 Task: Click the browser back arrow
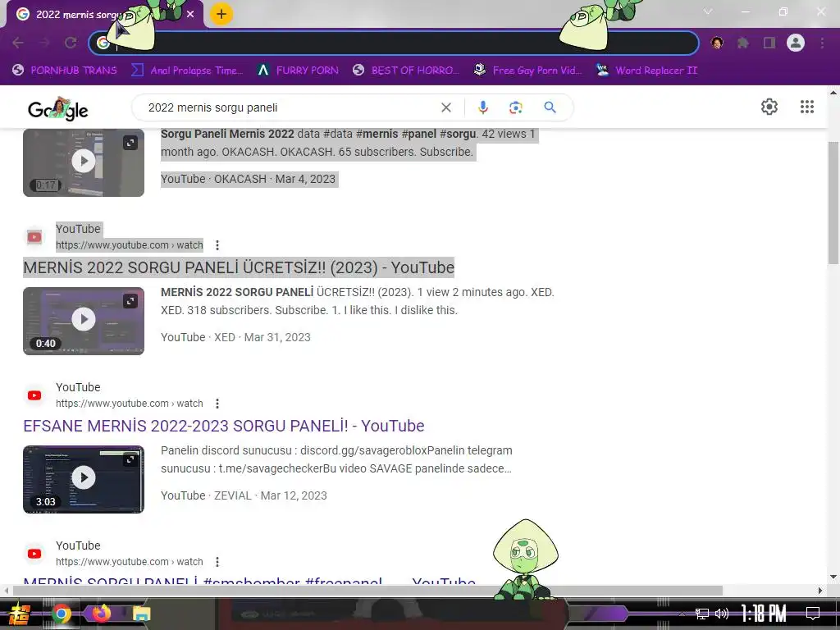(x=18, y=43)
